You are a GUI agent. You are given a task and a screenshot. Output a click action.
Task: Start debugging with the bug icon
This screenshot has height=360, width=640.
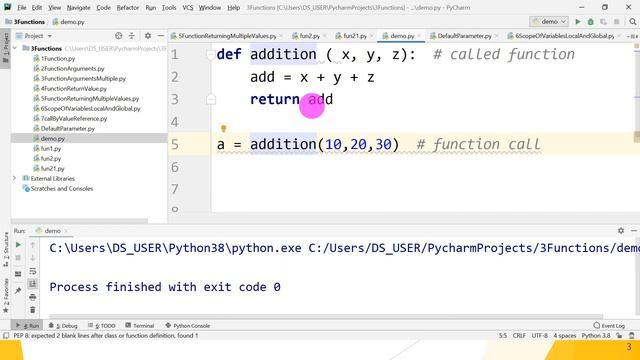pyautogui.click(x=590, y=22)
